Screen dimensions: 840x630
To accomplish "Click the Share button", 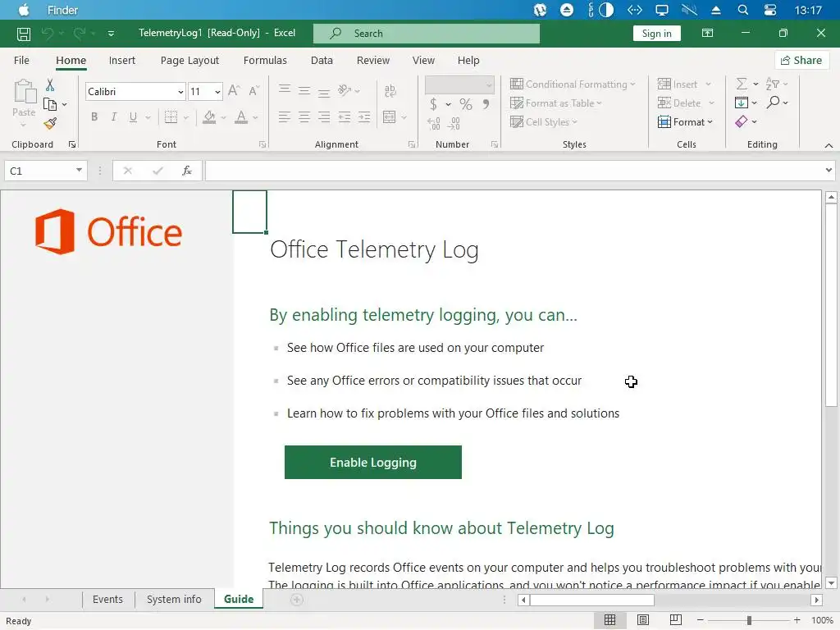I will click(x=801, y=61).
